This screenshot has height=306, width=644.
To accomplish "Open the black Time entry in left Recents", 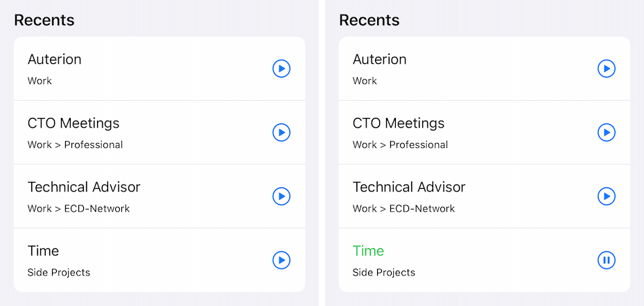I will pyautogui.click(x=159, y=260).
